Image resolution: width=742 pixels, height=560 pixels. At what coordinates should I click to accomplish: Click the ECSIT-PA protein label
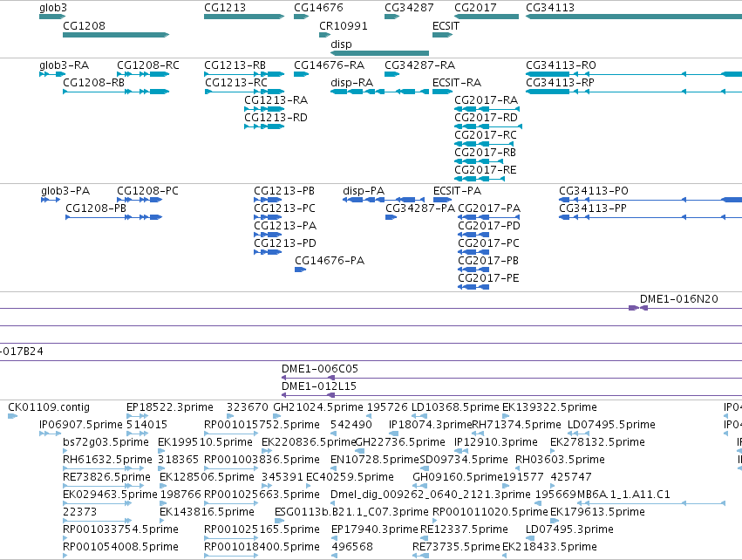point(457,191)
